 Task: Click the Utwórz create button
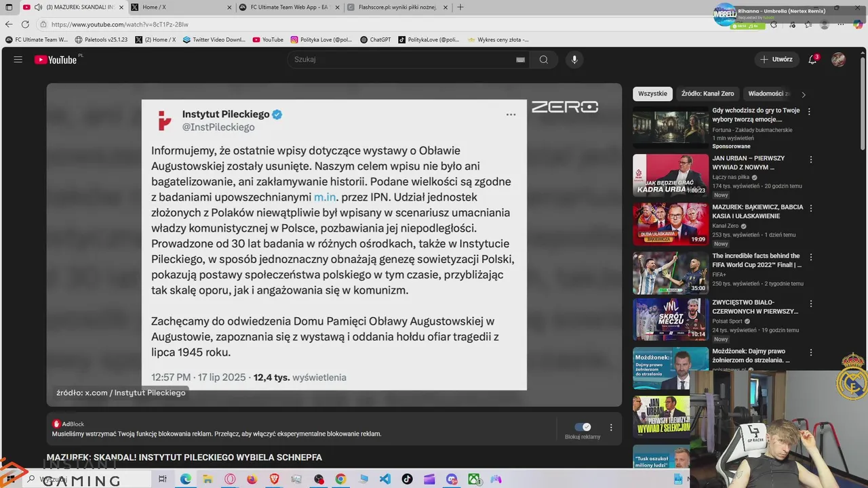click(x=776, y=60)
